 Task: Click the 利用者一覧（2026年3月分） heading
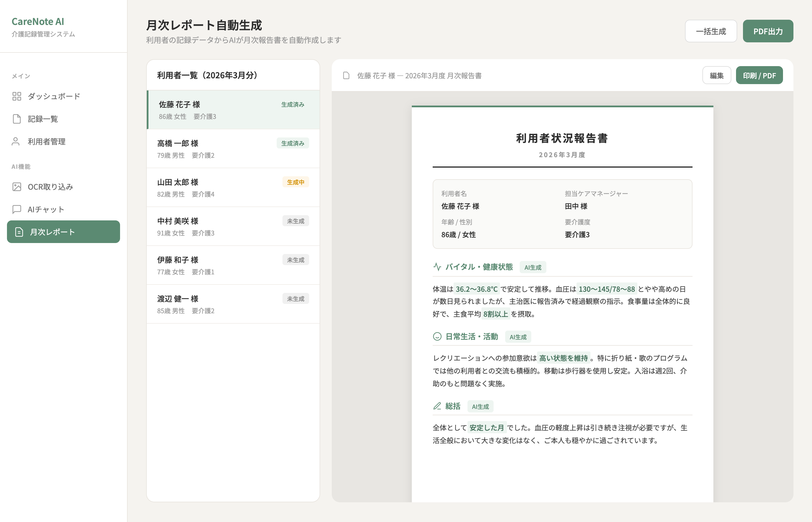(x=207, y=75)
